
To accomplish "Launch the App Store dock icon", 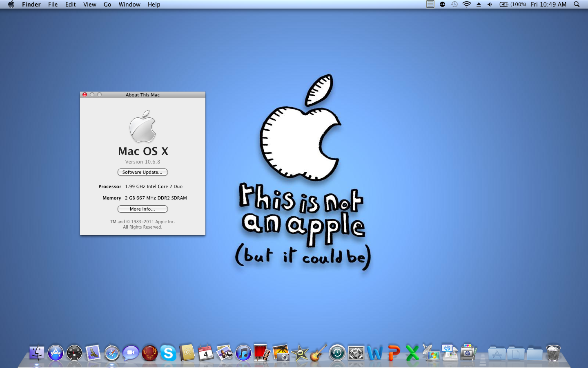I will point(56,353).
